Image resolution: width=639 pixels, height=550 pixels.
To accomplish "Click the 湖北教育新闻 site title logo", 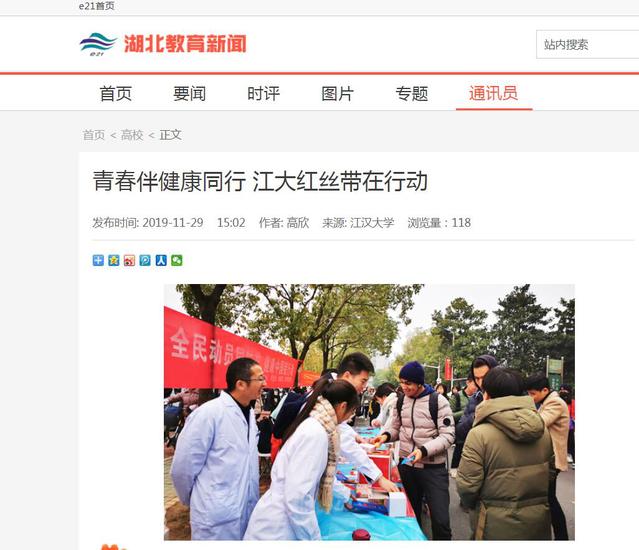I will pos(185,44).
